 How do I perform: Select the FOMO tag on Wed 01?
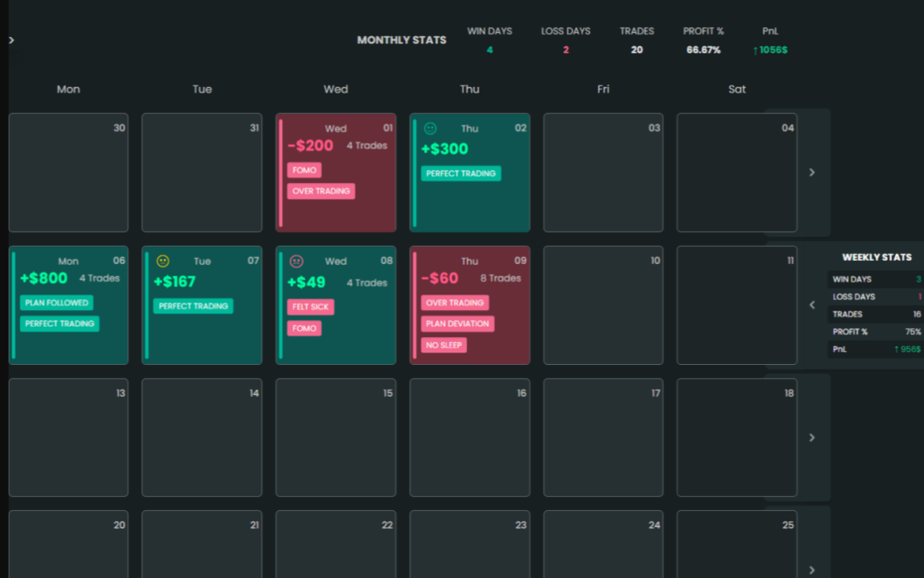(304, 171)
